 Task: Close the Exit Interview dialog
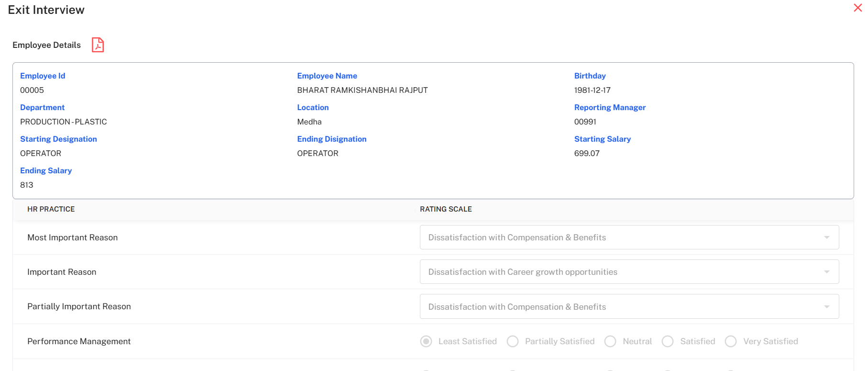point(857,8)
